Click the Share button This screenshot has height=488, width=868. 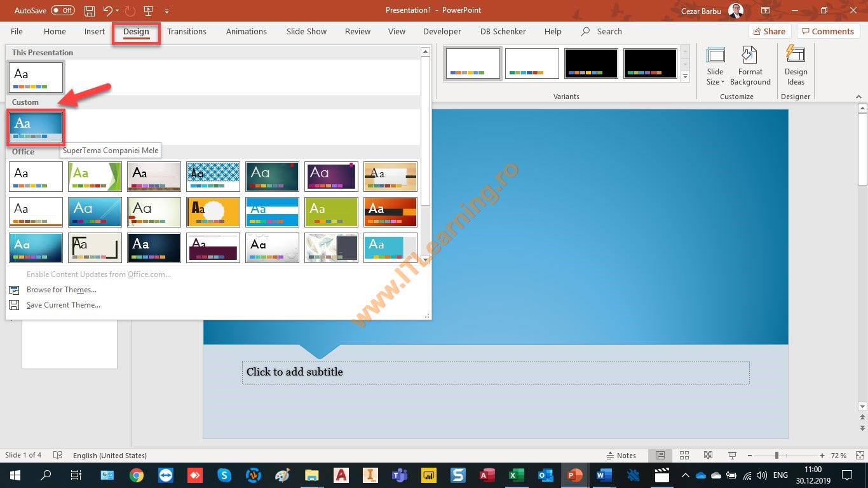tap(769, 31)
